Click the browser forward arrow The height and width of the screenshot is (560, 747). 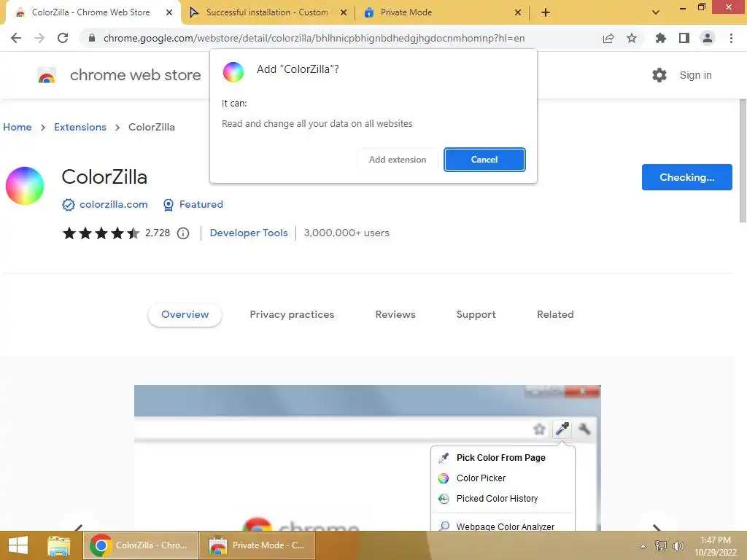39,38
